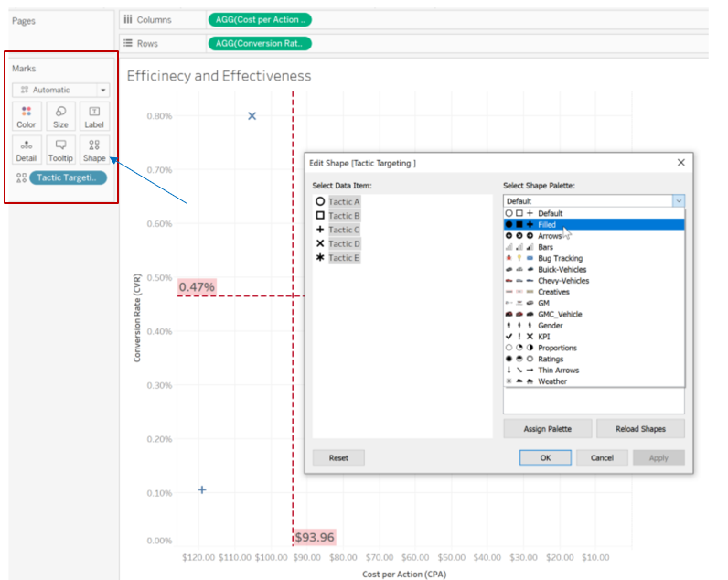Viewport: 728px width, 580px height.
Task: Click the plus shape icon for Tactic C
Action: pyautogui.click(x=320, y=229)
